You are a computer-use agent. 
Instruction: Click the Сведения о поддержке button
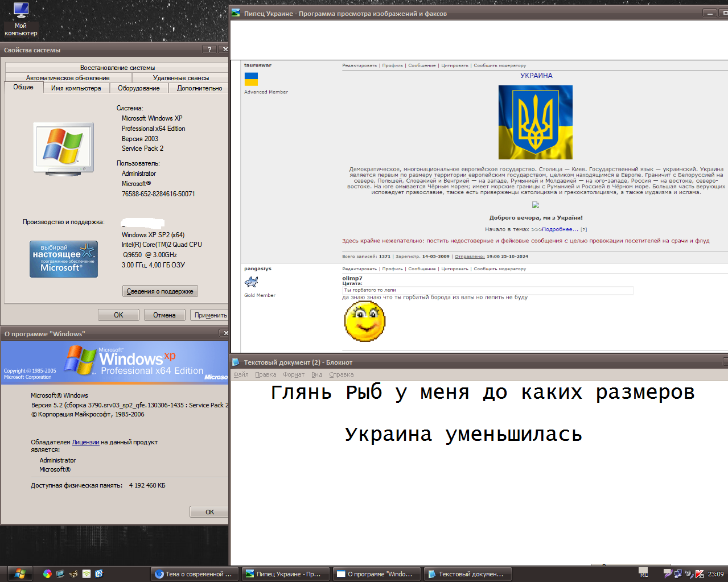point(160,291)
